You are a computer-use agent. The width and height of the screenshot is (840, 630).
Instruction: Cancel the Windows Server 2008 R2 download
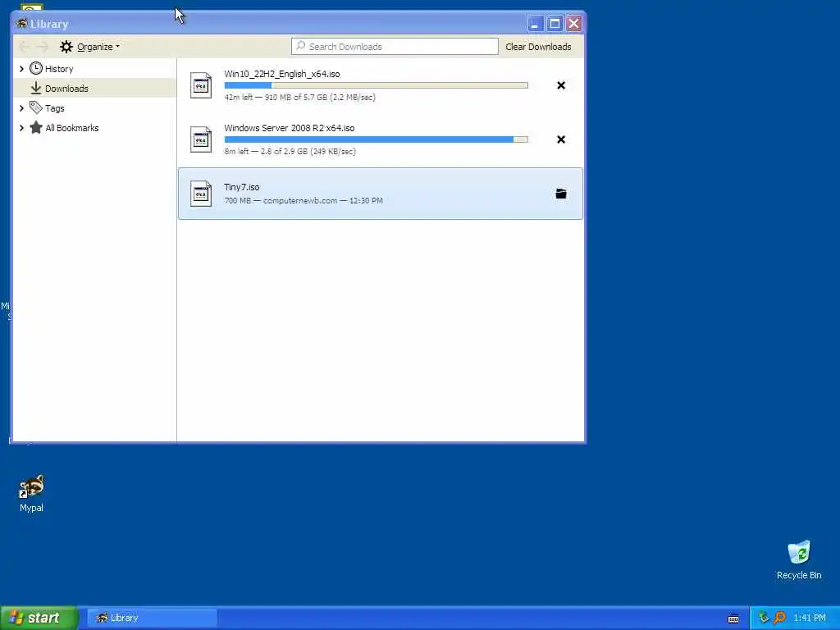click(561, 139)
